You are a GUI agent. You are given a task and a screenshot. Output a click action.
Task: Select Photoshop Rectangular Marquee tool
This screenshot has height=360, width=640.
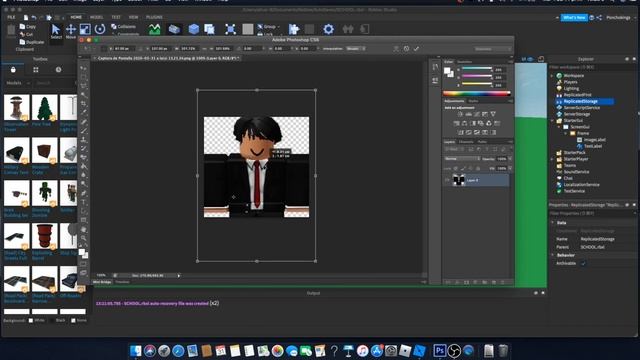pos(84,77)
